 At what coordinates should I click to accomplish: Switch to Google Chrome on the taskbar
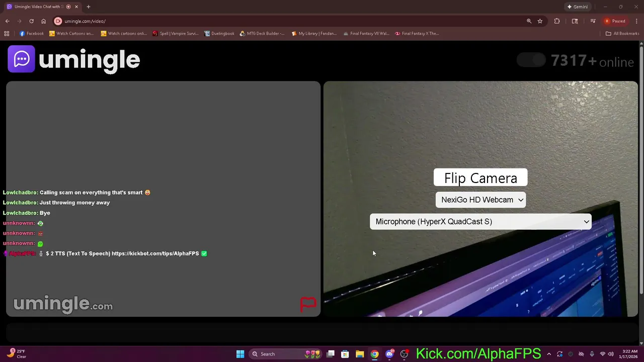coord(374,354)
